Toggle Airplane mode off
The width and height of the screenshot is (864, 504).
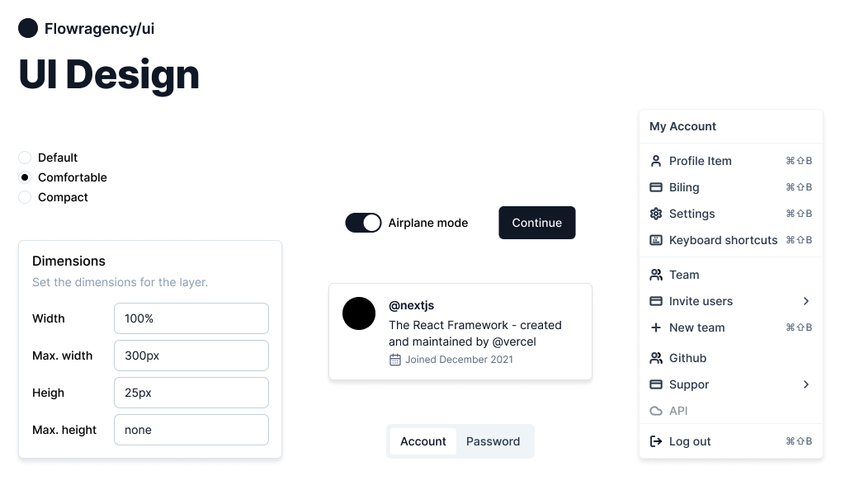pyautogui.click(x=363, y=223)
